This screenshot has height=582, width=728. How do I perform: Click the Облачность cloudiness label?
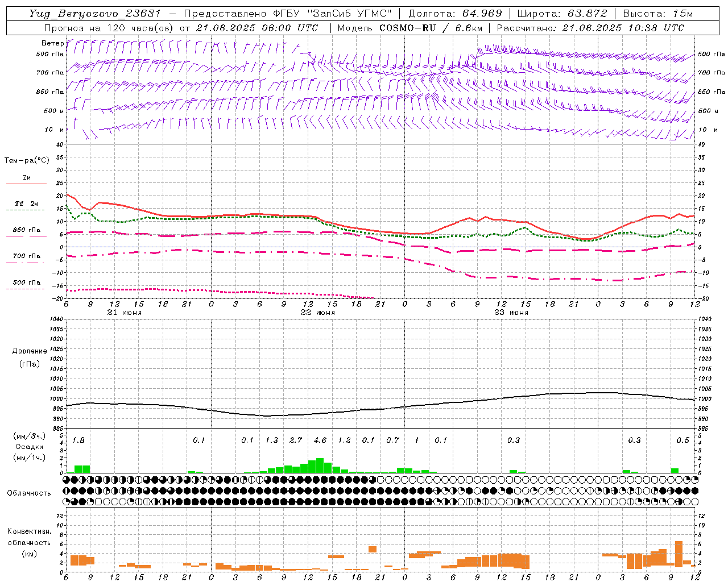point(29,493)
